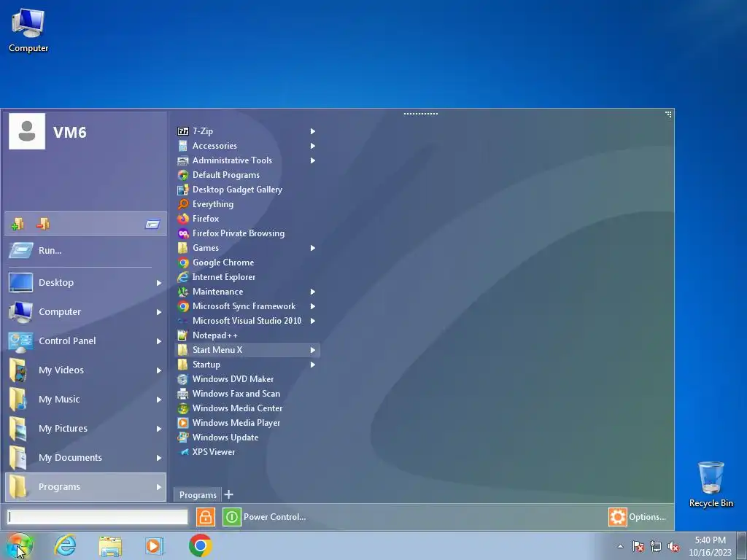Launch Firefox from Programs list

[198, 219]
